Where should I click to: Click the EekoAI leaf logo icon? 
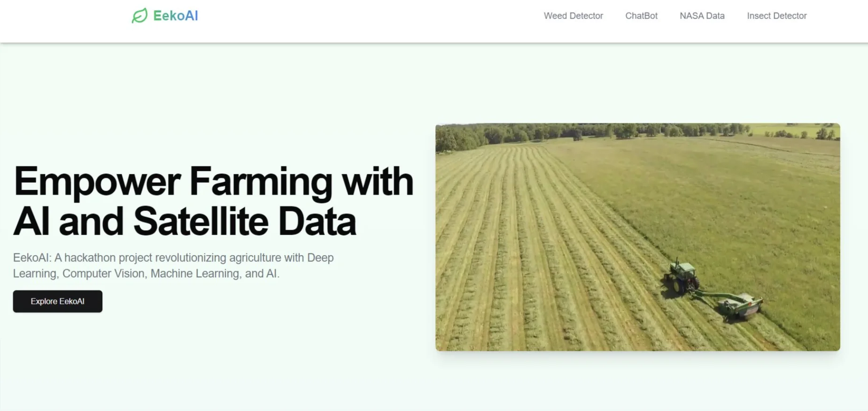(139, 16)
